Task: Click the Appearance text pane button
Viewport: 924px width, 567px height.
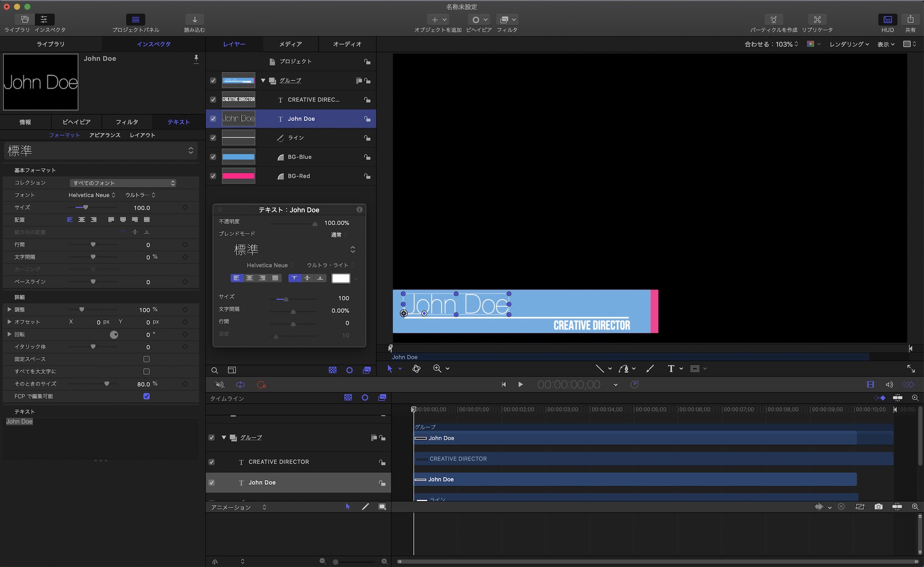Action: (x=104, y=135)
